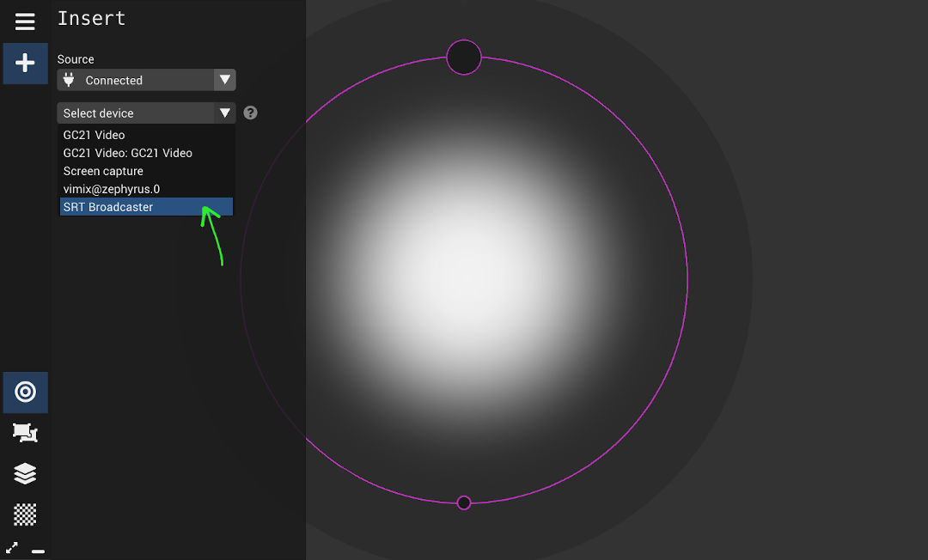Click the plug icon in Source field
Screen dimensions: 928x560
[x=70, y=80]
